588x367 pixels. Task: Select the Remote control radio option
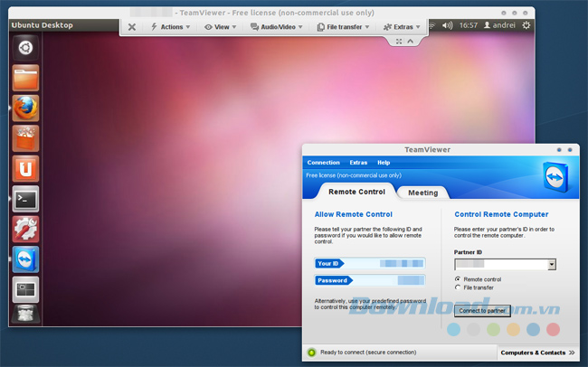(x=458, y=279)
